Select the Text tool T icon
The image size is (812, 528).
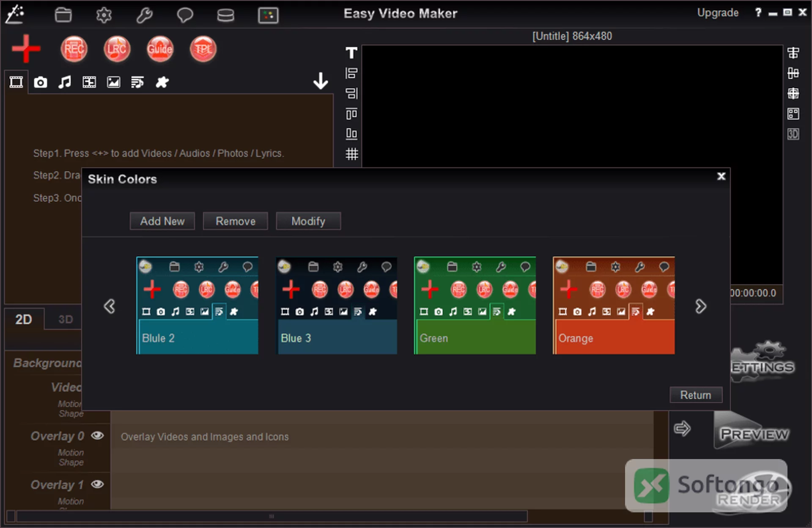[x=351, y=53]
